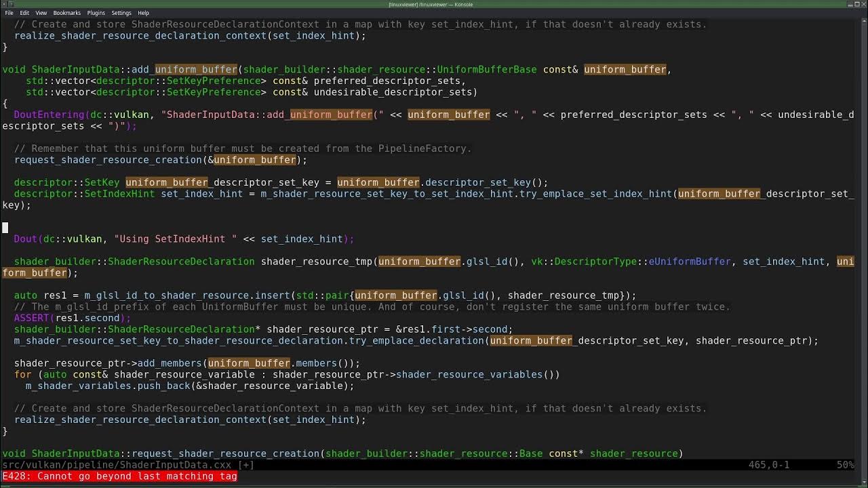Open the Help menu
Screen dimensions: 868x488
pyautogui.click(x=143, y=13)
